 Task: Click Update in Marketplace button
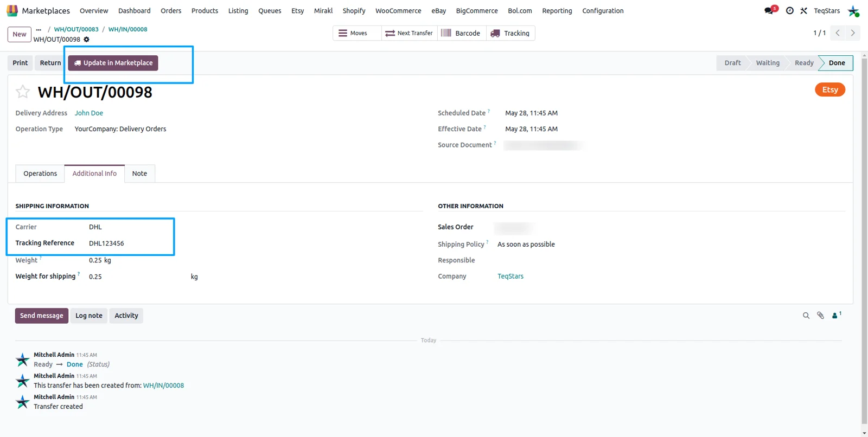(x=113, y=63)
